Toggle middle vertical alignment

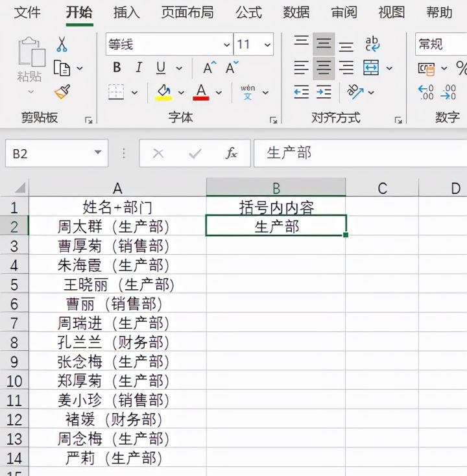point(324,44)
